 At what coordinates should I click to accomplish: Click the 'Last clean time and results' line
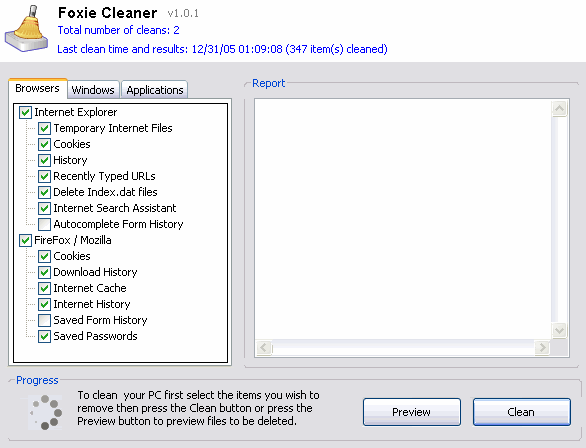pos(222,49)
